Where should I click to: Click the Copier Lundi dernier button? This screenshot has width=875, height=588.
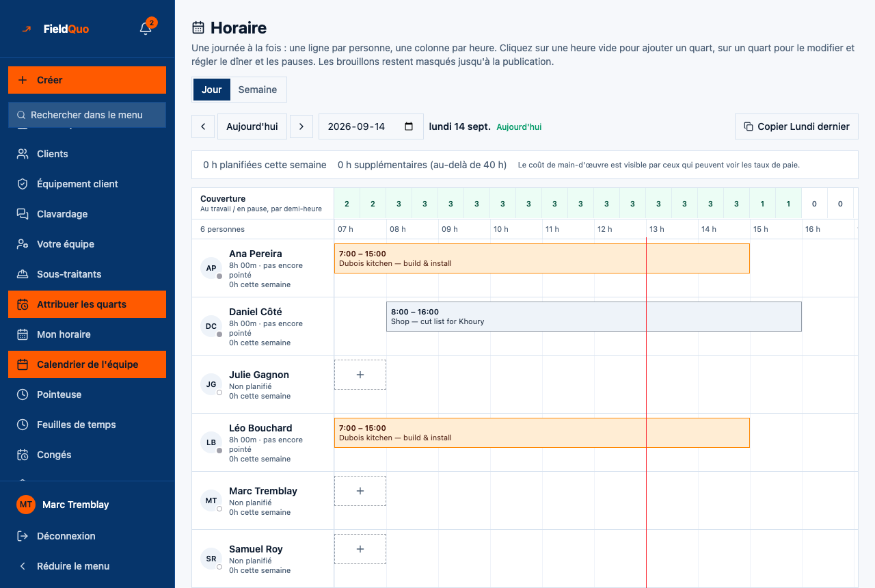pyautogui.click(x=796, y=126)
